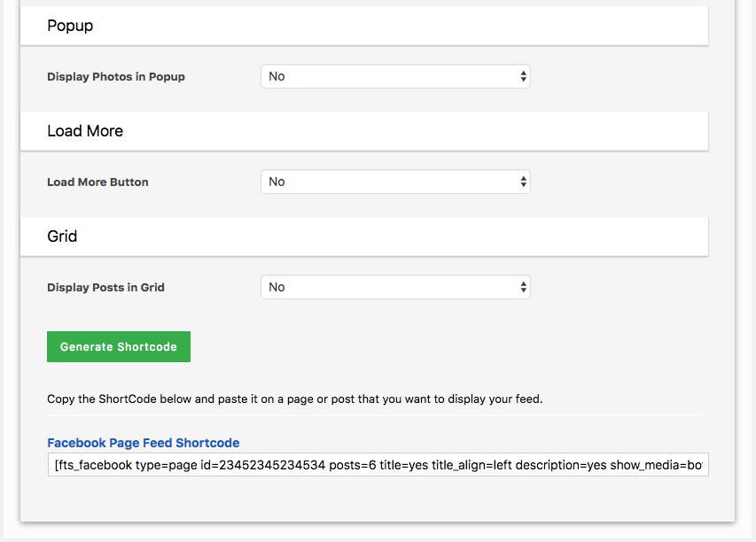Click the 'No' value in the Load More select
The height and width of the screenshot is (542, 756).
click(277, 182)
